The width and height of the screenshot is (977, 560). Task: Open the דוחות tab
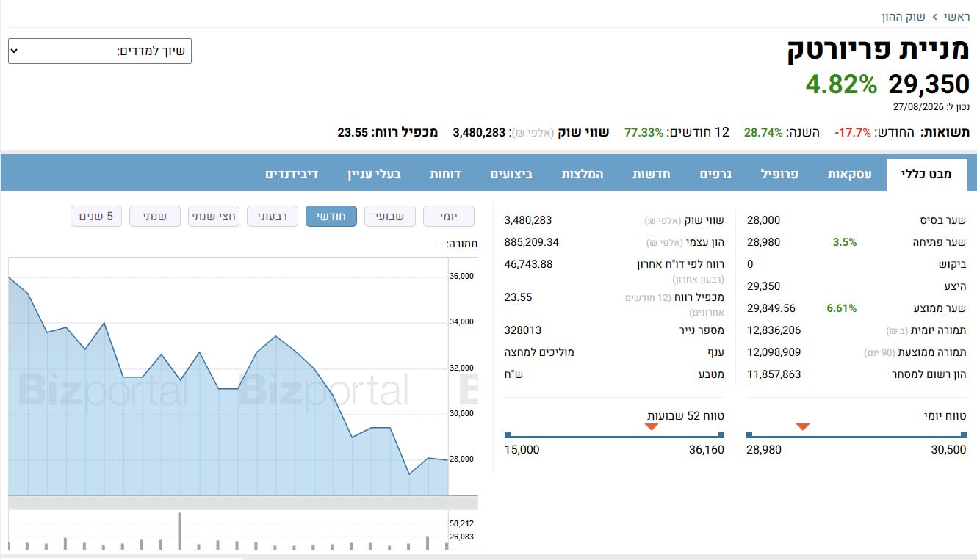pyautogui.click(x=445, y=174)
